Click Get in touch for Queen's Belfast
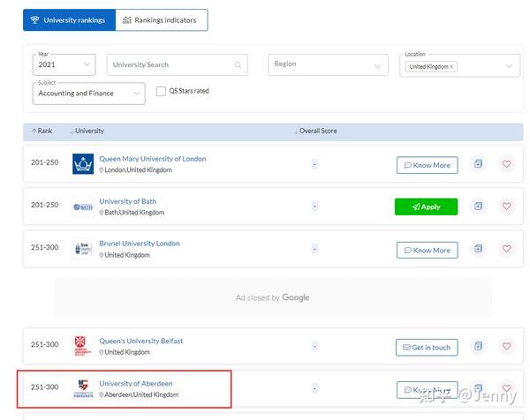Viewport: 530px width, 420px height. point(427,348)
